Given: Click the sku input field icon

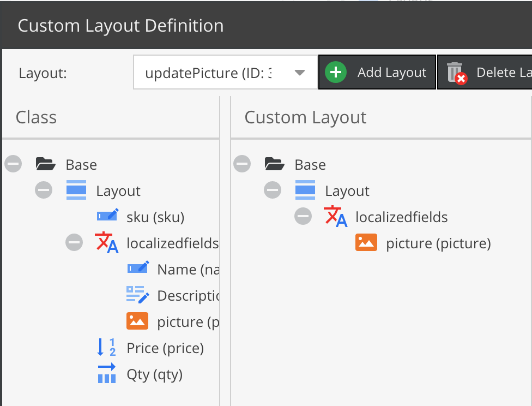Looking at the screenshot, I should coord(107,217).
